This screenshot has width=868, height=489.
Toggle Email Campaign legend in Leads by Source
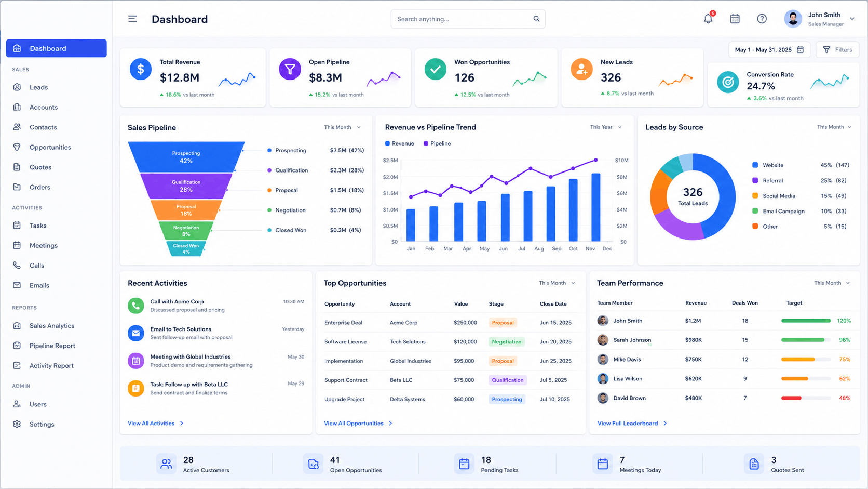click(778, 211)
